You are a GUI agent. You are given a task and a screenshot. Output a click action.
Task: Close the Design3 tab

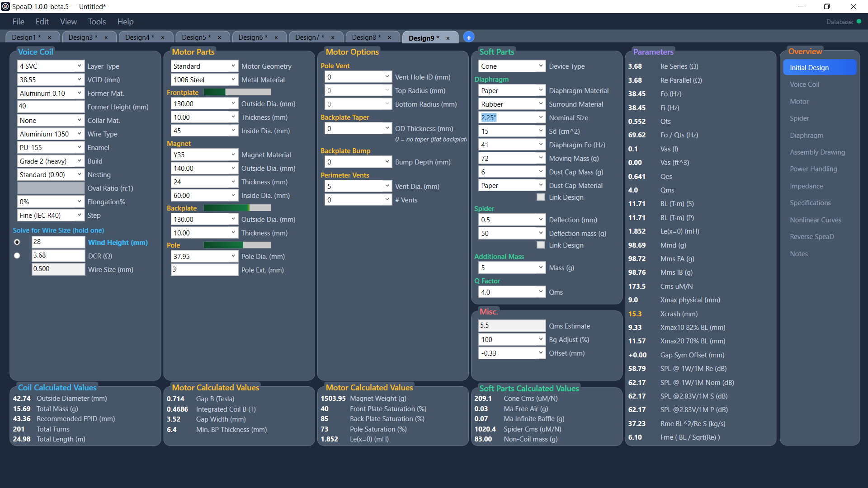coord(106,38)
